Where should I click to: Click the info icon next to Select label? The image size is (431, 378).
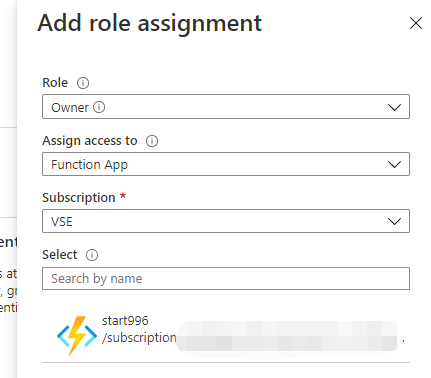[x=92, y=255]
